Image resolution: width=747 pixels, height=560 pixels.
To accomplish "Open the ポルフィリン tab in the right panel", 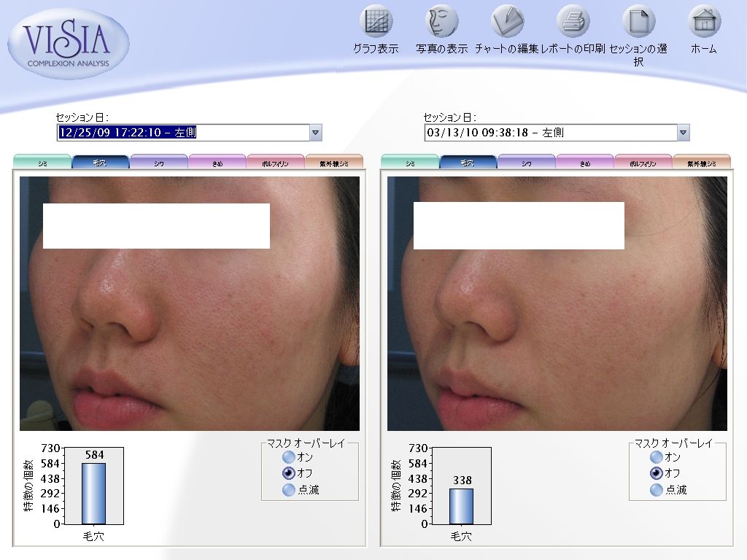I will (x=643, y=163).
